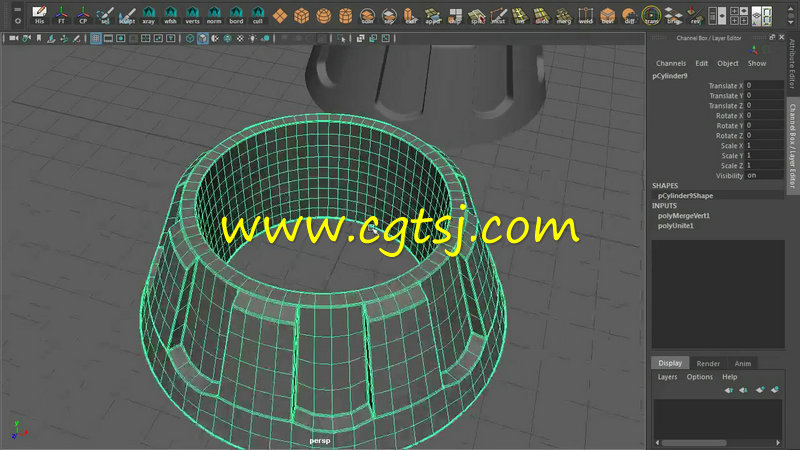Click the shelf scroll up arrow
The width and height of the screenshot is (800, 450).
pyautogui.click(x=791, y=10)
